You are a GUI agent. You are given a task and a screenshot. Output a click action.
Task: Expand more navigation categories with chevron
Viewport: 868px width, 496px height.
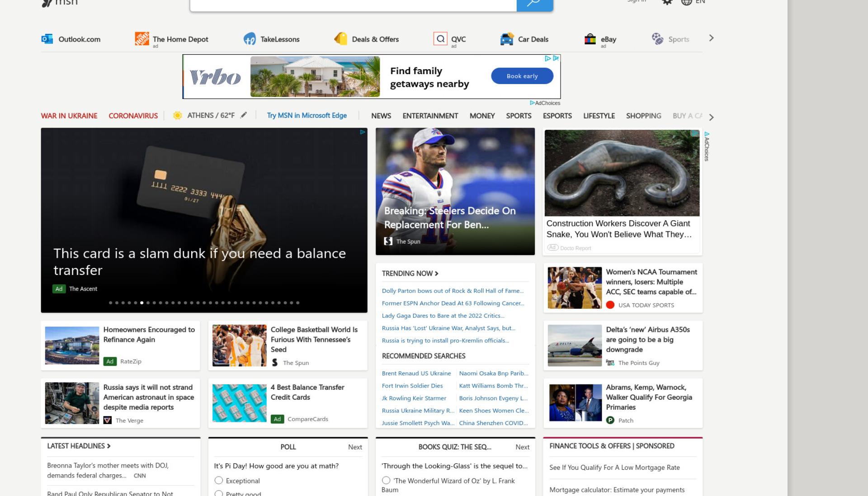711,117
